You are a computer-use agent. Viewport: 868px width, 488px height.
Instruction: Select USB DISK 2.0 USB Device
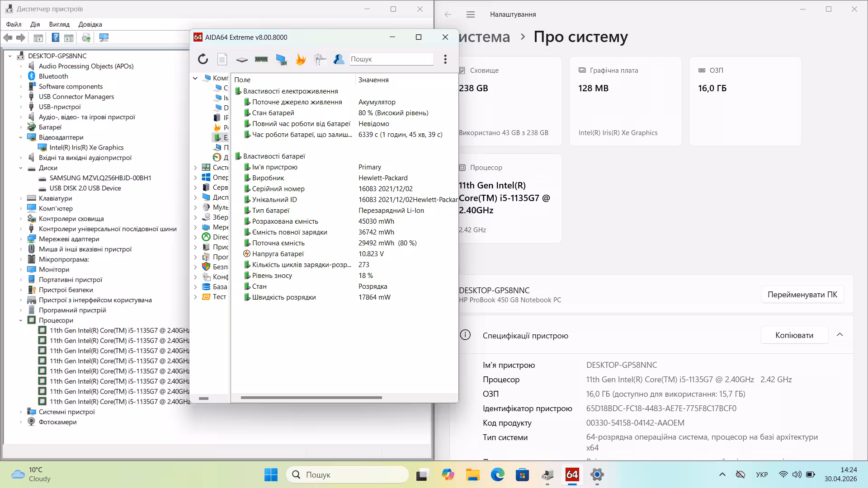coord(85,188)
